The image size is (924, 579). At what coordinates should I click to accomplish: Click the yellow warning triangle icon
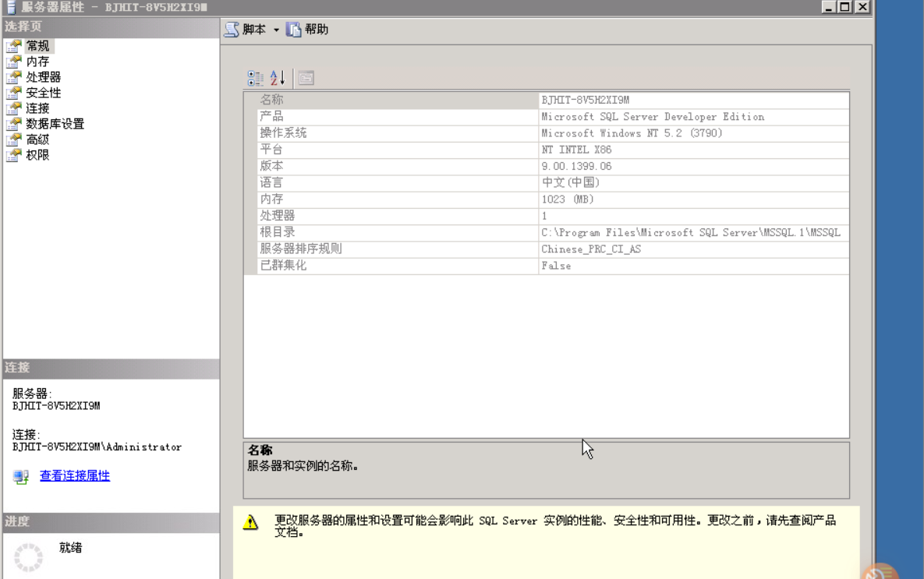[x=250, y=522]
